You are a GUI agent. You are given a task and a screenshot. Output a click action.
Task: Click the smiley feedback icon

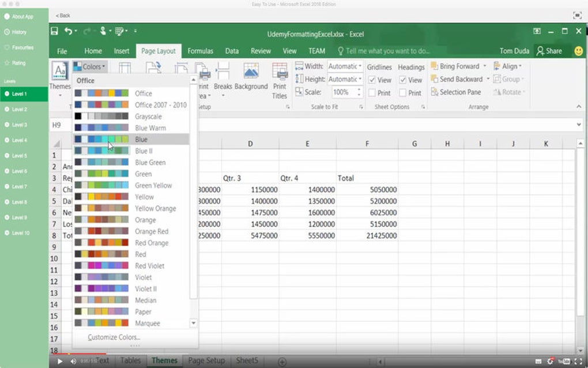(x=578, y=51)
